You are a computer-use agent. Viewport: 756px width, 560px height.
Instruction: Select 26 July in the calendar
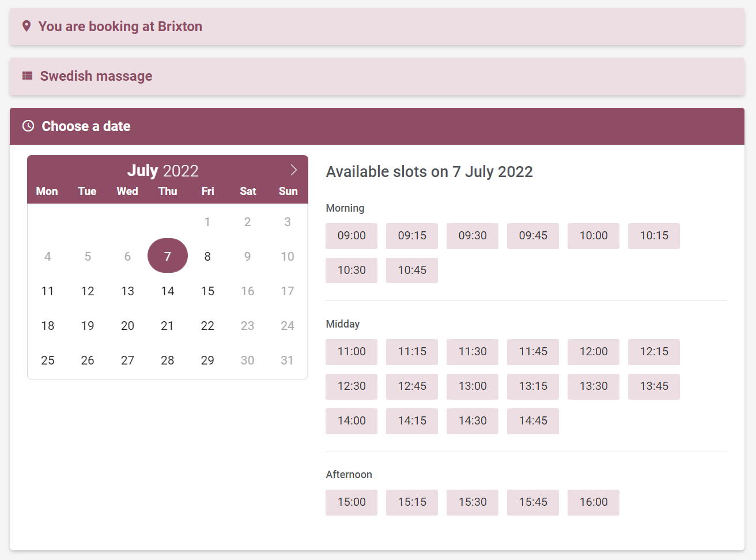click(x=88, y=360)
